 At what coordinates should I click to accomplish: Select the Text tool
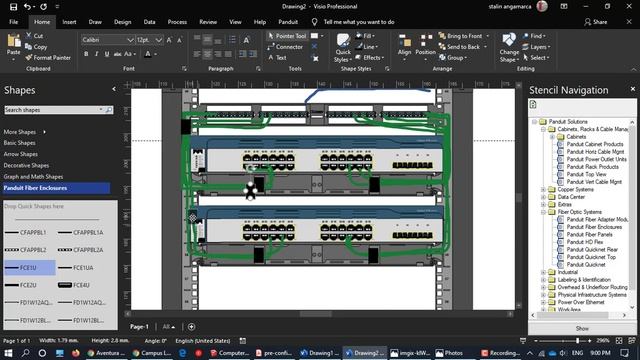pyautogui.click(x=277, y=58)
